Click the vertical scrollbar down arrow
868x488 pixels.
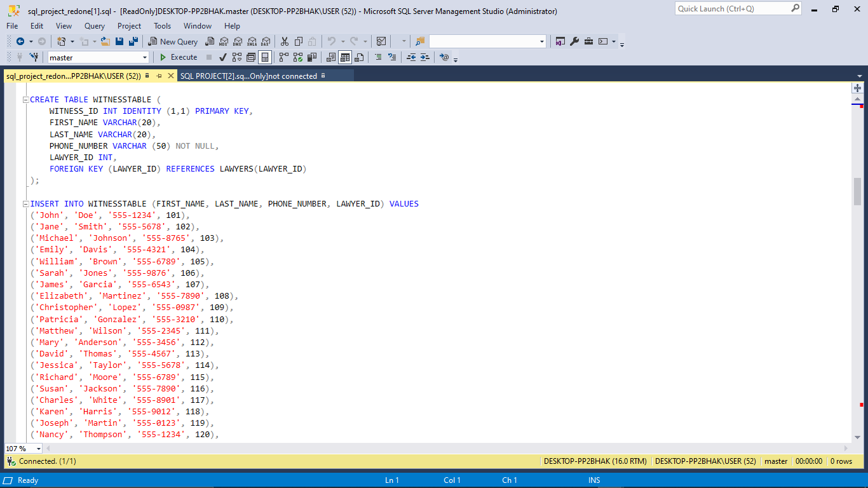pos(857,438)
